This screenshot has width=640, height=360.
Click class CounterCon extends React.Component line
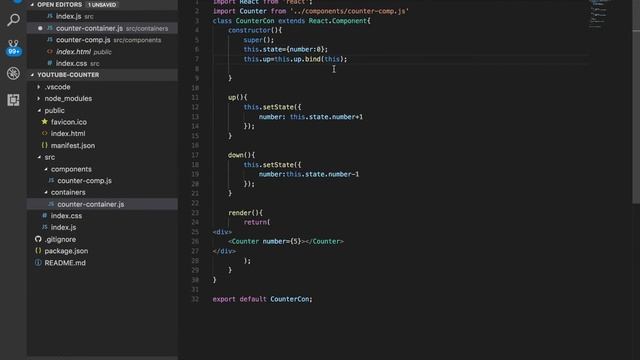click(x=291, y=21)
